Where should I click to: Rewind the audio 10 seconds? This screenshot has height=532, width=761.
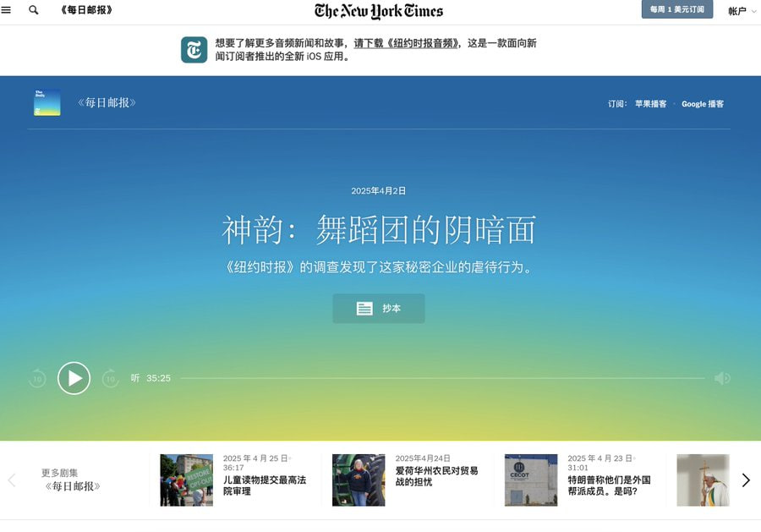36,378
